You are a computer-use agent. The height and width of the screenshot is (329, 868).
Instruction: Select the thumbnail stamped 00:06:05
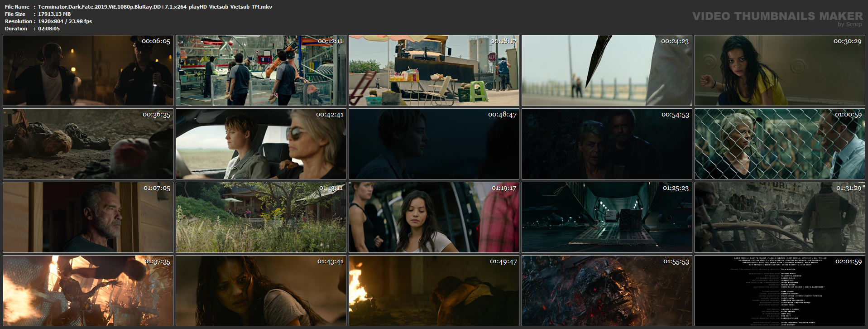[88, 71]
